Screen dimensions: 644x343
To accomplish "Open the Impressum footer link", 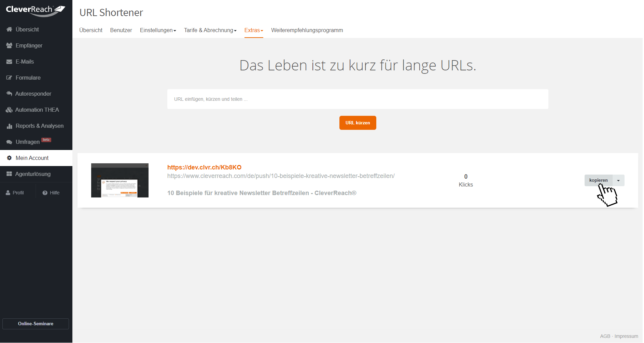I will click(626, 336).
